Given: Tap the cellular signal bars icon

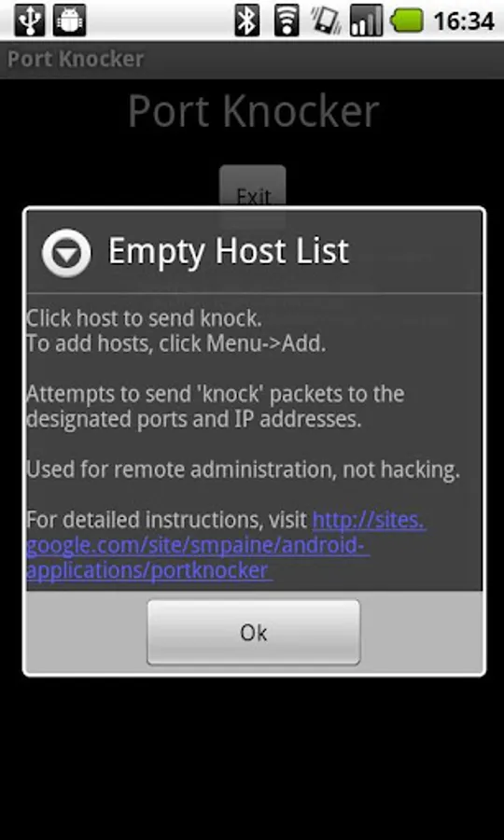Looking at the screenshot, I should coord(366,21).
